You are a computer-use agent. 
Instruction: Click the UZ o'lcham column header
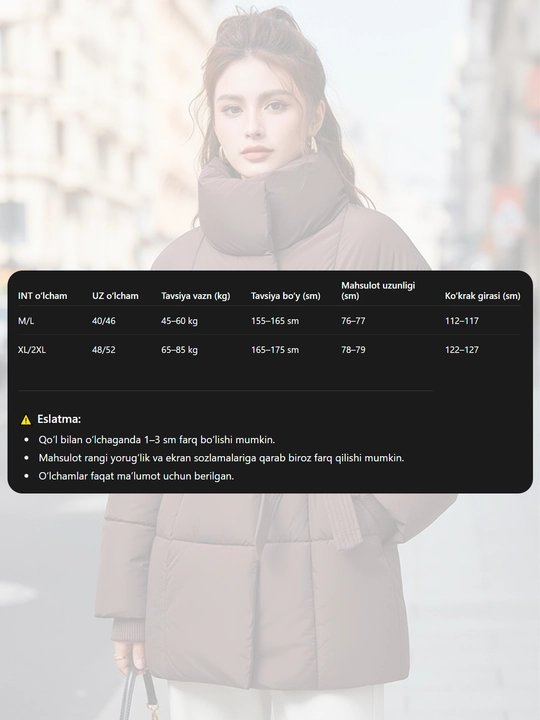(115, 296)
